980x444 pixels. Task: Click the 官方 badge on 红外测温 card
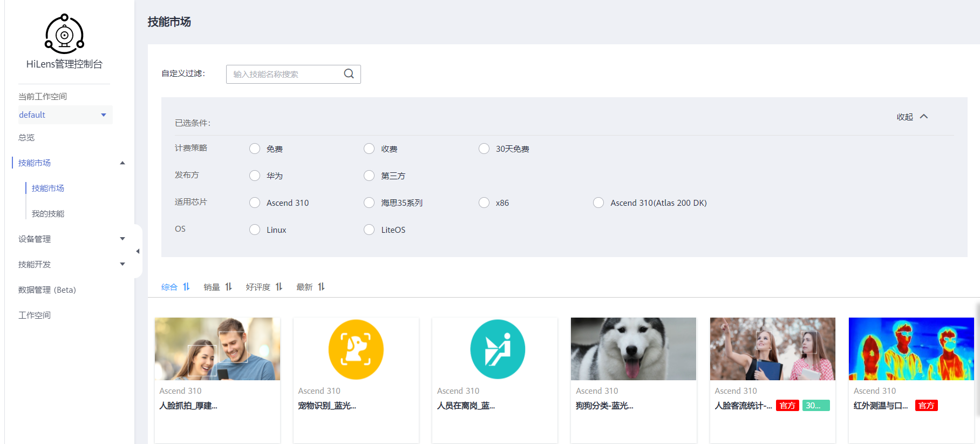(927, 406)
